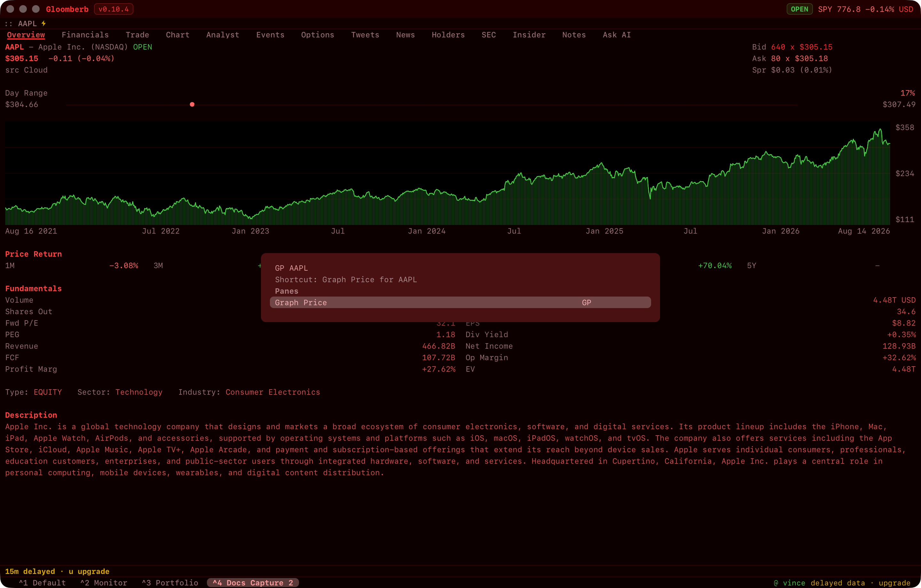Open the Notes tab
Image resolution: width=921 pixels, height=588 pixels.
pyautogui.click(x=574, y=35)
